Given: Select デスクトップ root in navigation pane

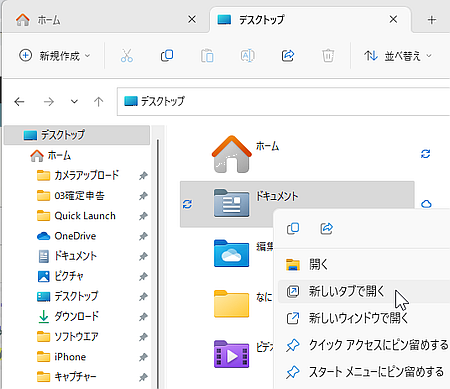Looking at the screenshot, I should 77,135.
